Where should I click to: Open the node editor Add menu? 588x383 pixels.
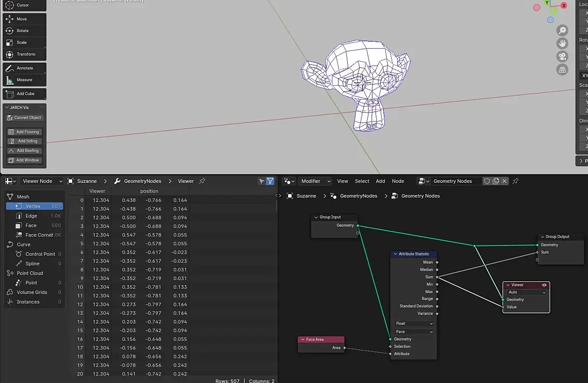(380, 181)
